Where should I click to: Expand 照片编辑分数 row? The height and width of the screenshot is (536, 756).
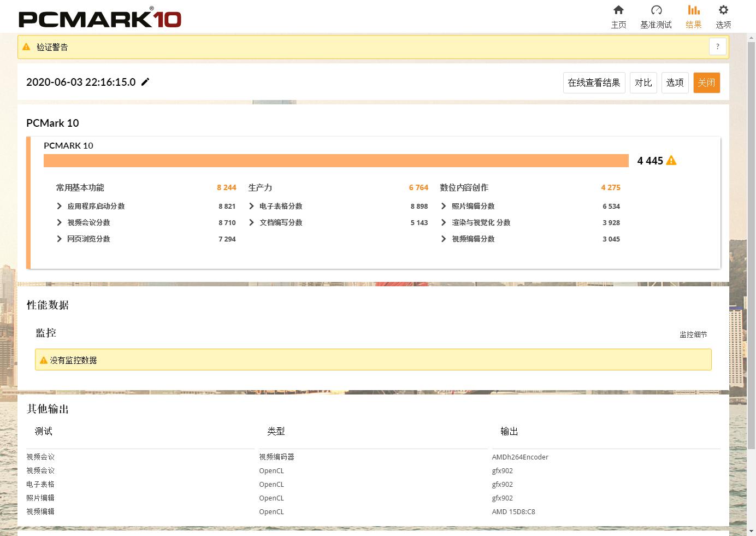coord(444,206)
